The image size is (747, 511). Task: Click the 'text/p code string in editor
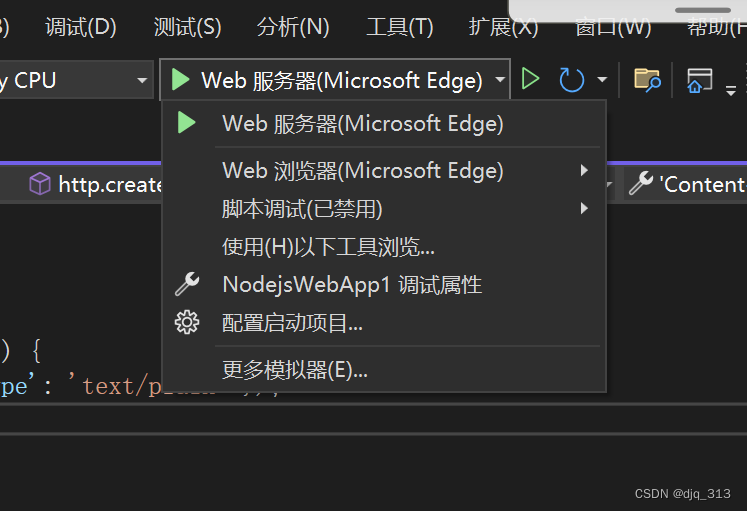114,386
